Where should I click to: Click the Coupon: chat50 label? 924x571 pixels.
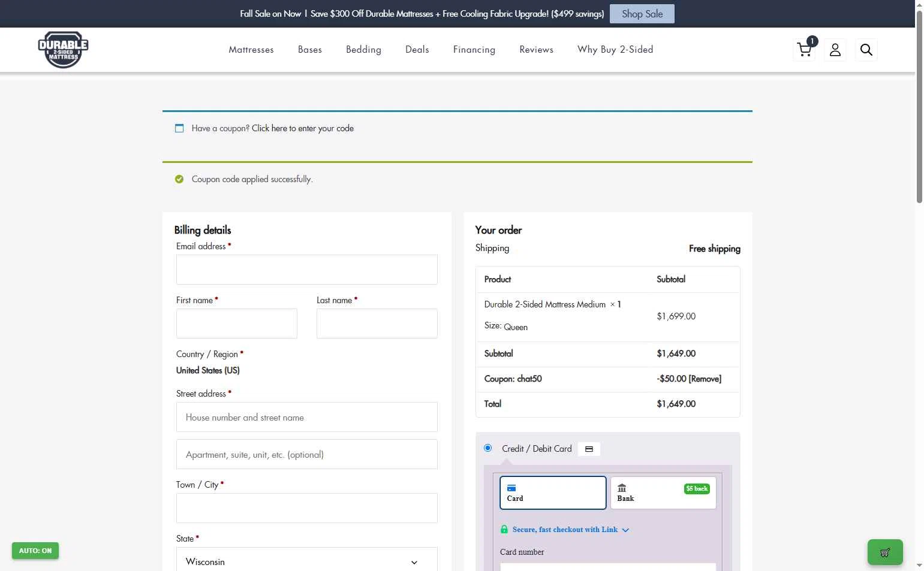513,379
